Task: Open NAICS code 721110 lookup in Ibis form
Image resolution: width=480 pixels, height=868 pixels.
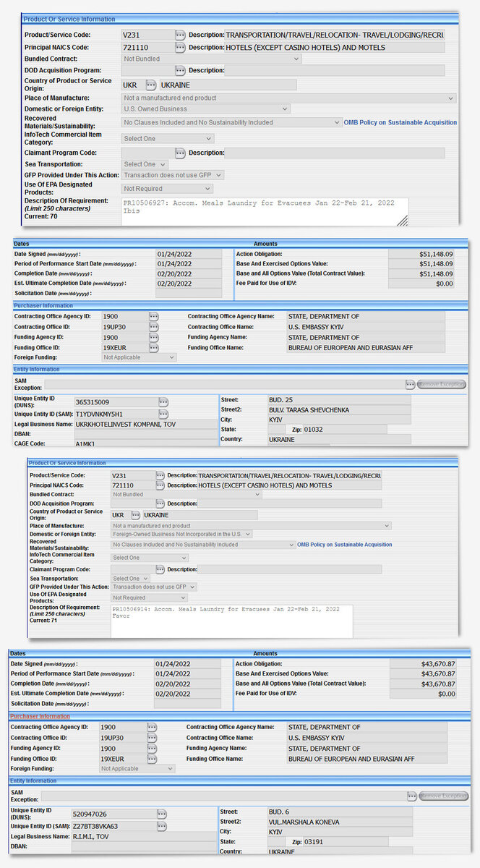Action: (180, 48)
